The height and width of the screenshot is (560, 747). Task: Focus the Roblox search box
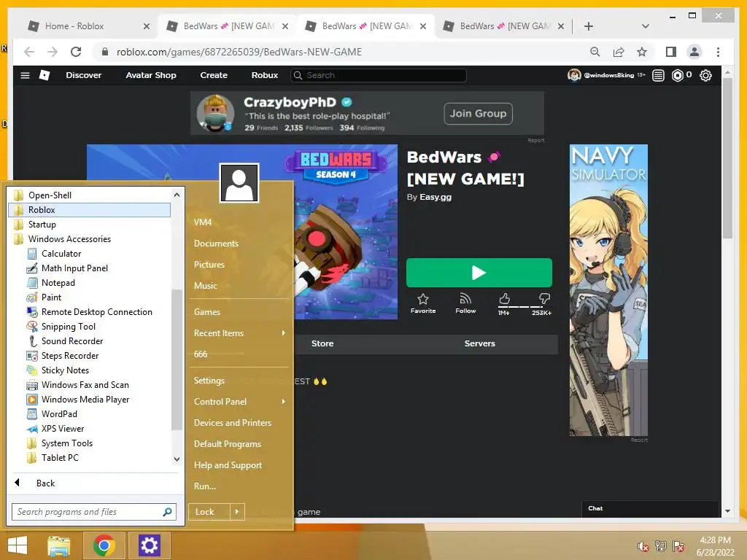379,75
